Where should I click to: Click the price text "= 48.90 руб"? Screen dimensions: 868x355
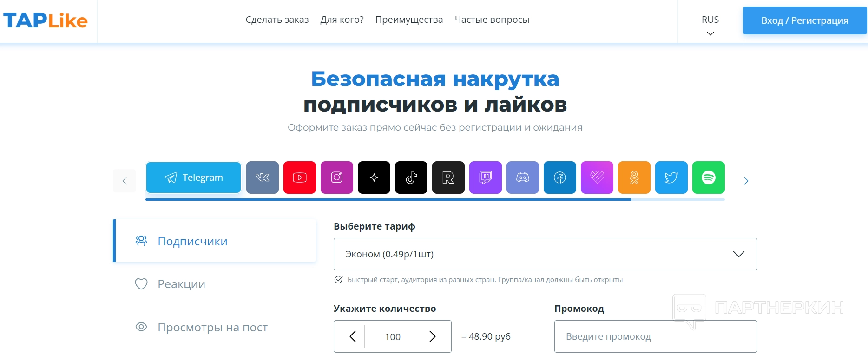pyautogui.click(x=486, y=336)
